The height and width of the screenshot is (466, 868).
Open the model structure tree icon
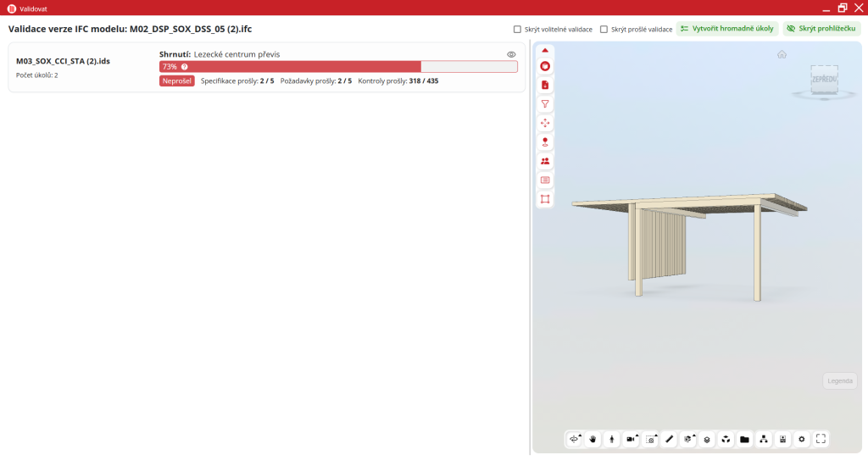[x=764, y=439]
